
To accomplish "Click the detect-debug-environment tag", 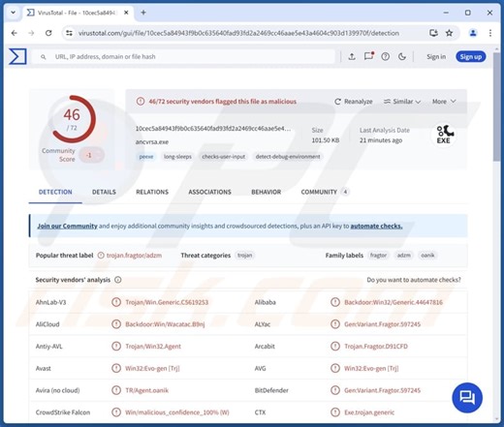I will pyautogui.click(x=288, y=157).
